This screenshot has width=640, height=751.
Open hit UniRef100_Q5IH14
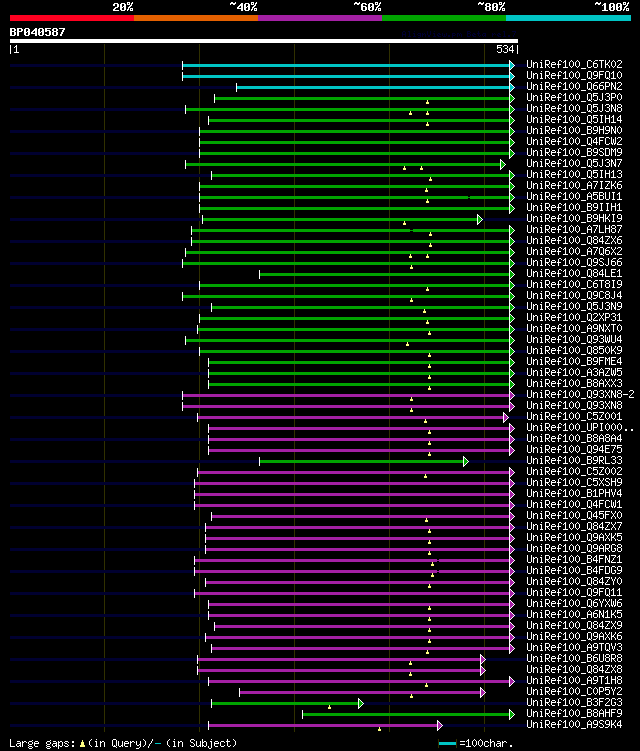coord(574,119)
